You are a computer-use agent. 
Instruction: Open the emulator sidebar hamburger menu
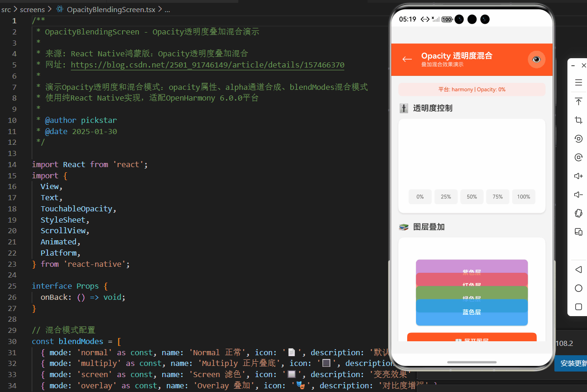click(x=578, y=82)
